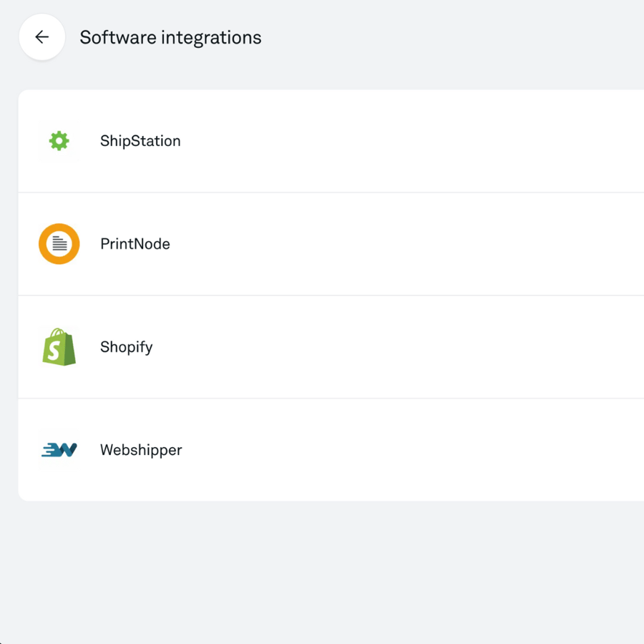Select the ShipStation logo in its row

tap(59, 140)
